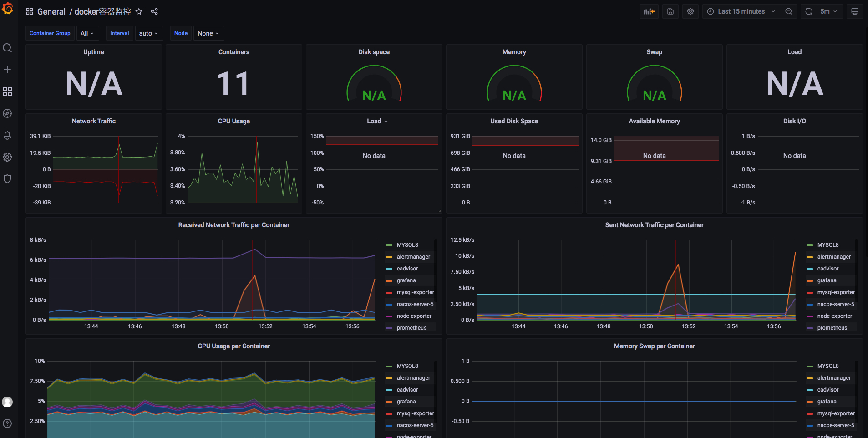Open CPU Usage per Container panel title

coord(234,346)
